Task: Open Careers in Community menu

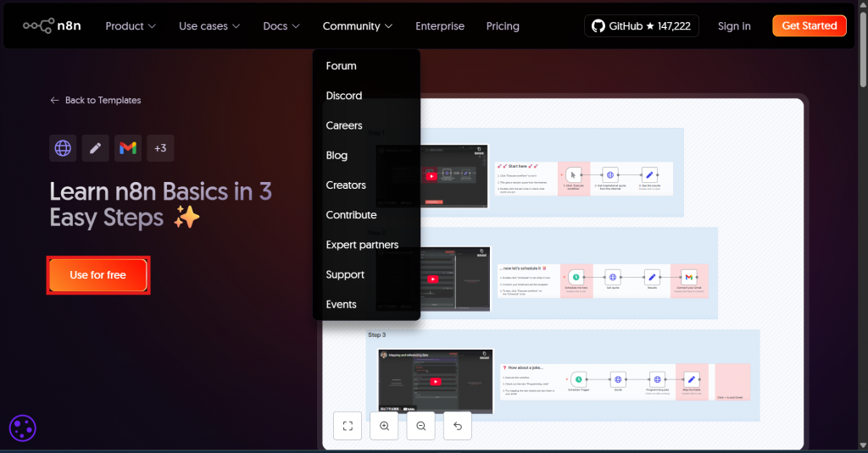Action: [x=344, y=125]
